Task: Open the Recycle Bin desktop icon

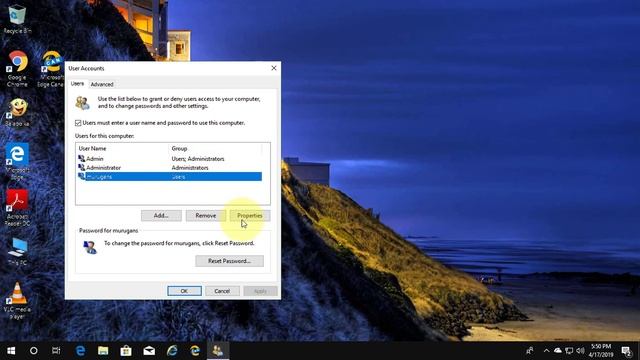Action: tap(17, 18)
